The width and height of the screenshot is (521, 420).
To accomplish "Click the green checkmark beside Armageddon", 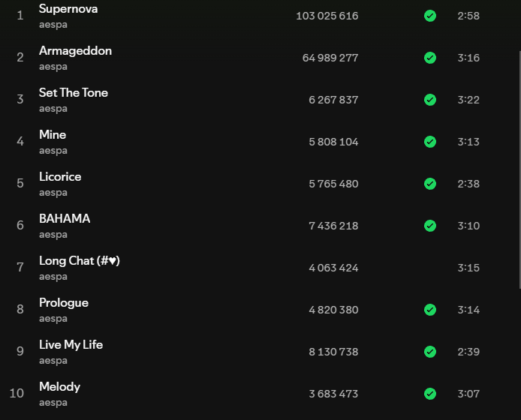I will (430, 58).
